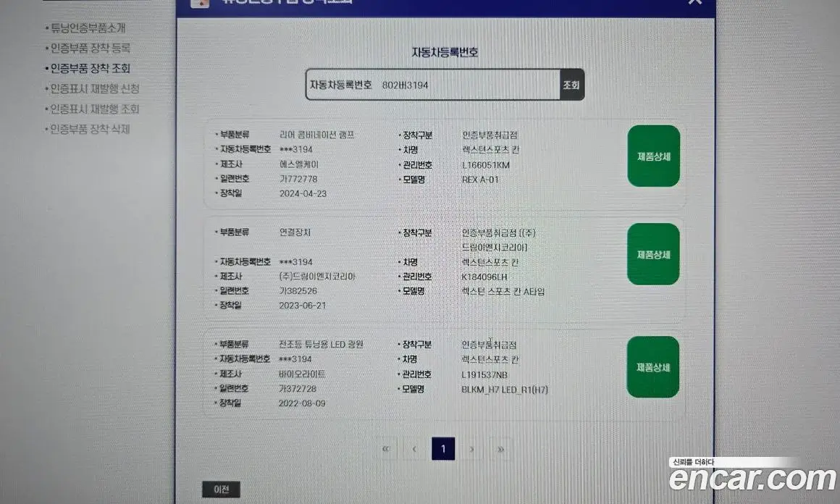Select serial number 가772778

pyautogui.click(x=298, y=179)
